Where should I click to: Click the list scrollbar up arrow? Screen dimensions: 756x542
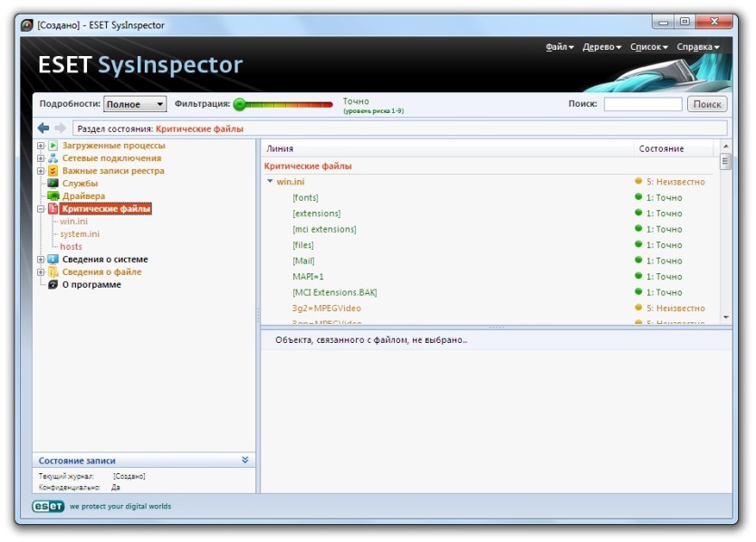(x=725, y=146)
